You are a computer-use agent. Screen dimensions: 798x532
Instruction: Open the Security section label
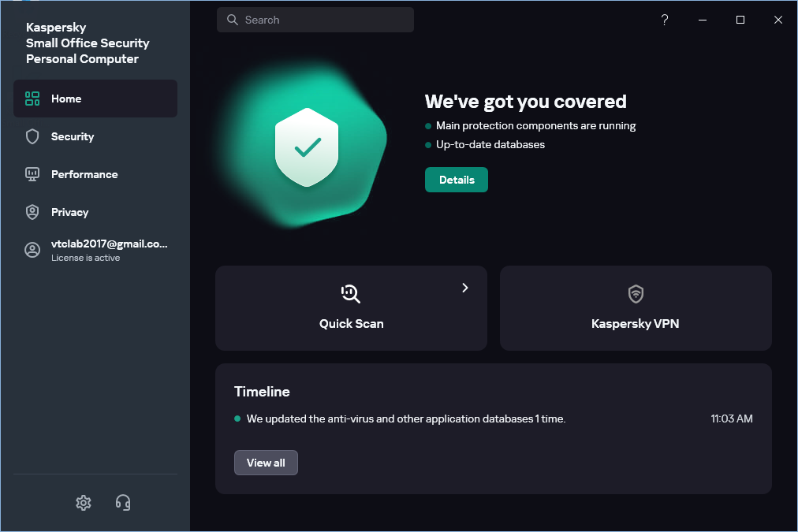(73, 136)
